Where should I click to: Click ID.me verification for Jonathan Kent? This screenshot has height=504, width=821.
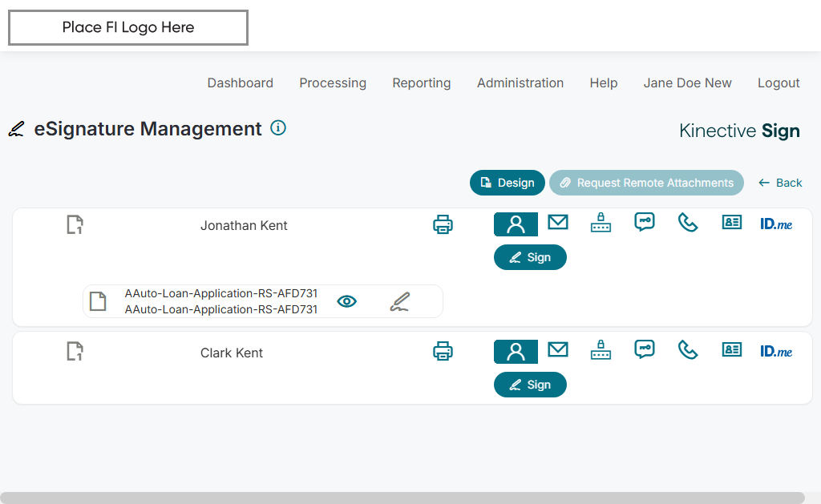tap(776, 224)
